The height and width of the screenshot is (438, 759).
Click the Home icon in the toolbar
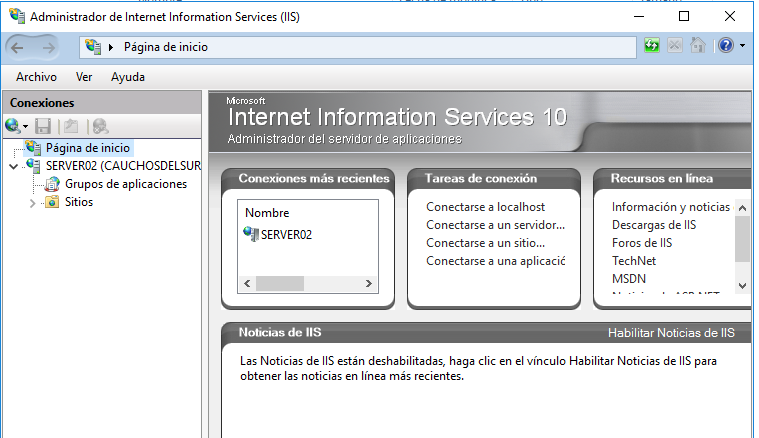pyautogui.click(x=698, y=45)
